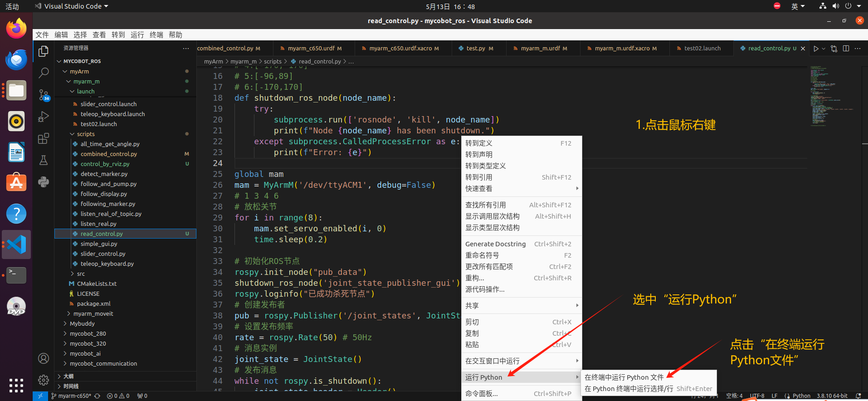
Task: Open the Terminal from the dock
Action: 16,275
